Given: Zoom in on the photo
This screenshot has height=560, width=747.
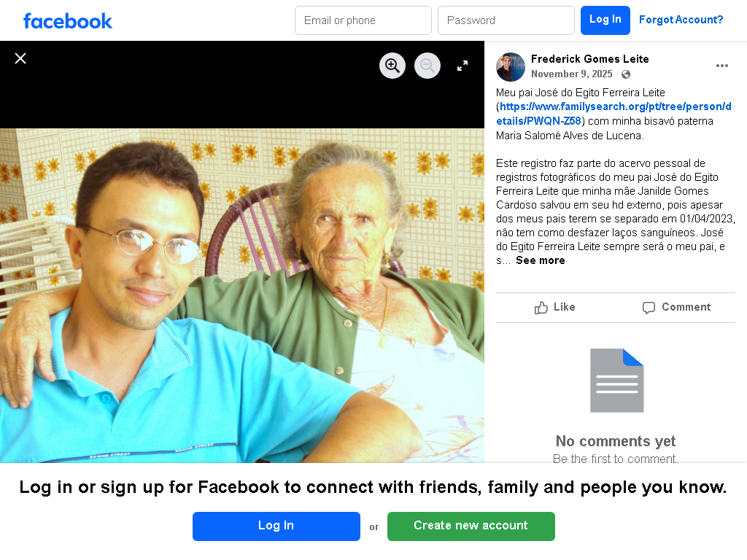Looking at the screenshot, I should click(392, 65).
